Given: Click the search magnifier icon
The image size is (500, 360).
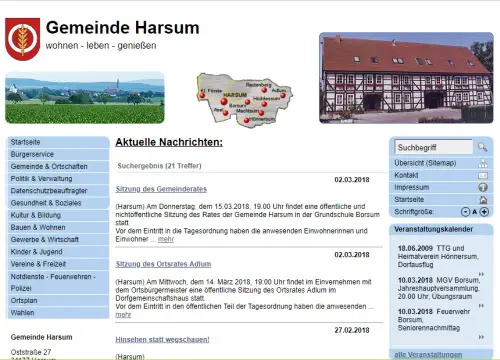Looking at the screenshot, I should (482, 147).
